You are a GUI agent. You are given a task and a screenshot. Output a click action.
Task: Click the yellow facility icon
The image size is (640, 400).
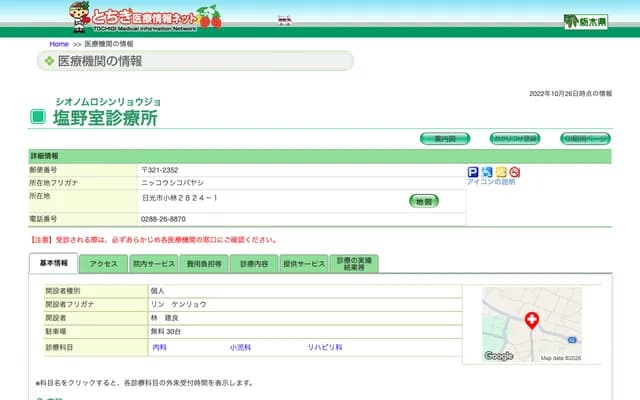pos(501,172)
